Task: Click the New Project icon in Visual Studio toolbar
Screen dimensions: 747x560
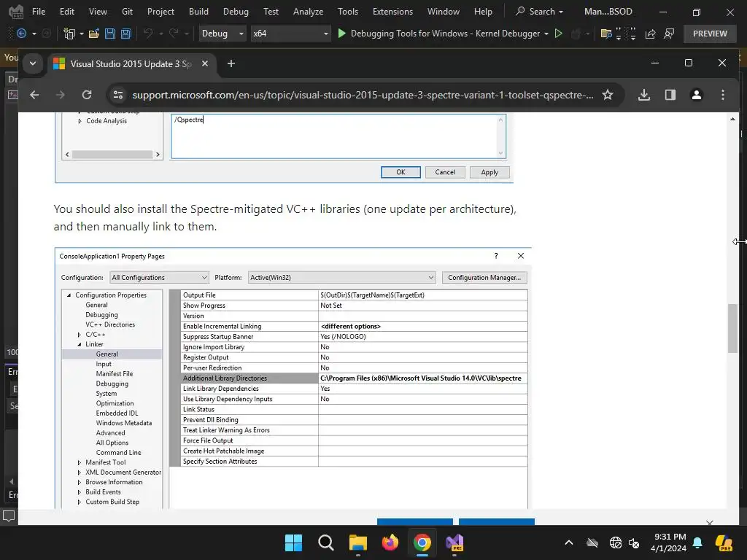Action: pos(69,34)
